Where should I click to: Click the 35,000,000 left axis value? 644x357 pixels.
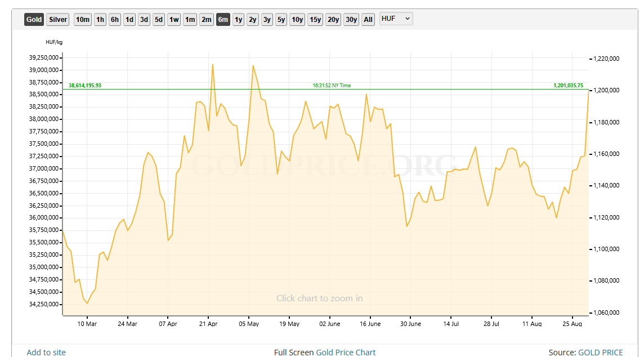click(43, 267)
